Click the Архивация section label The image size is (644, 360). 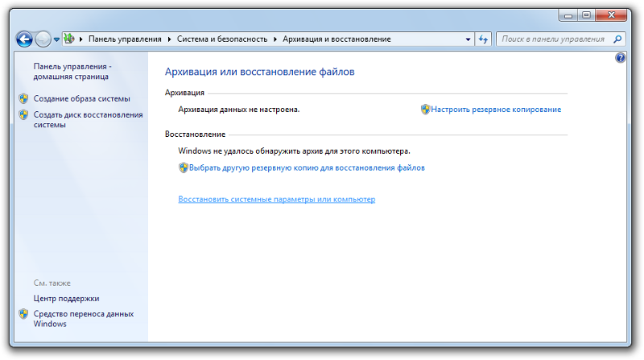point(184,93)
